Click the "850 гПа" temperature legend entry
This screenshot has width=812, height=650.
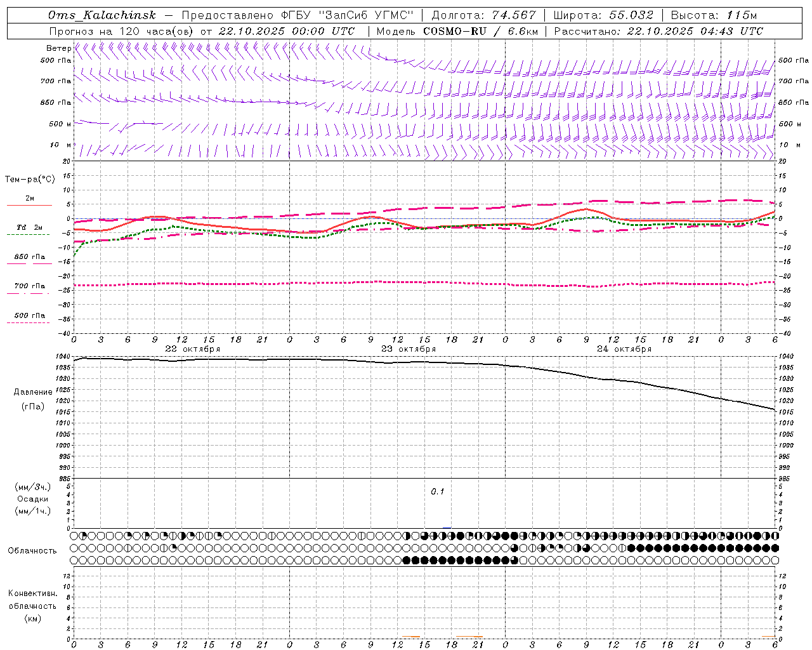pyautogui.click(x=29, y=257)
